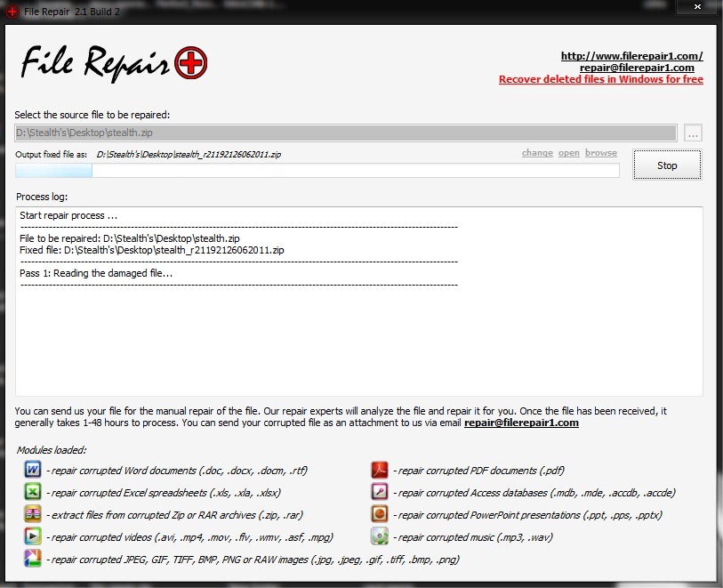Click the top-right repair@filerepair1.com email link
This screenshot has width=723, height=588.
pyautogui.click(x=637, y=68)
